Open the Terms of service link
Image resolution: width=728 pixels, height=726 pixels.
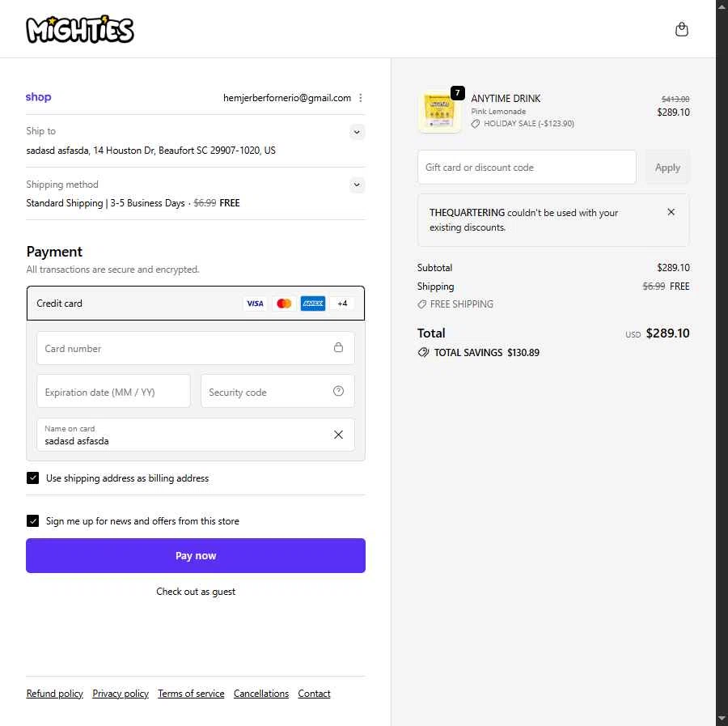point(191,694)
